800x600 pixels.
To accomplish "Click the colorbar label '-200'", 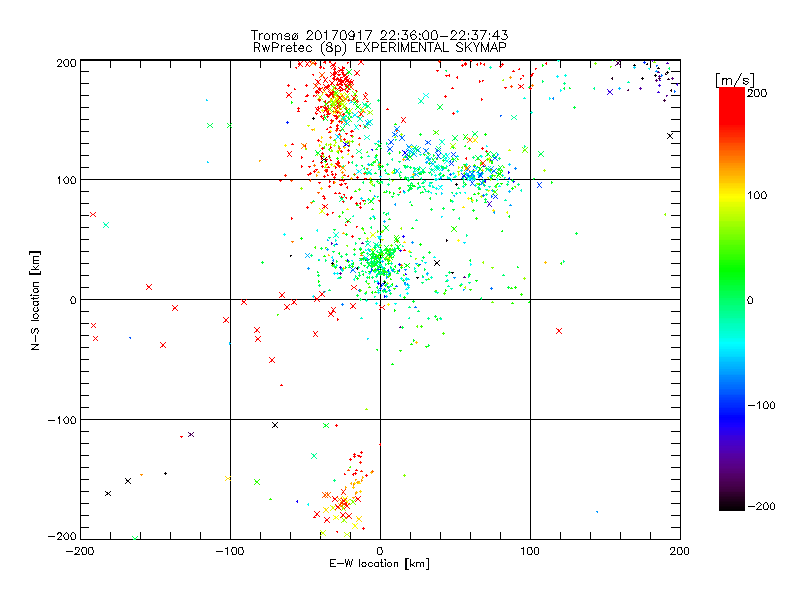I will [x=761, y=506].
